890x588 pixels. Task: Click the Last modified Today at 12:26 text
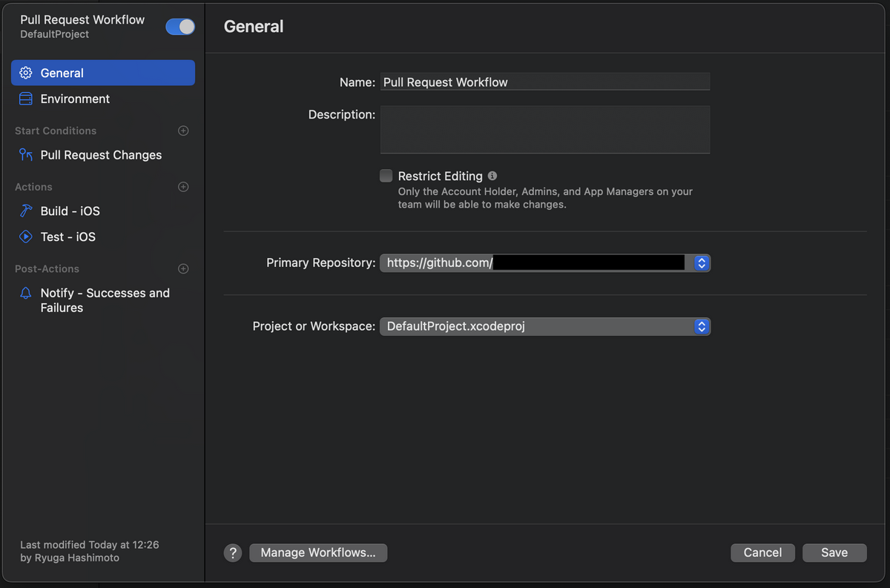90,544
